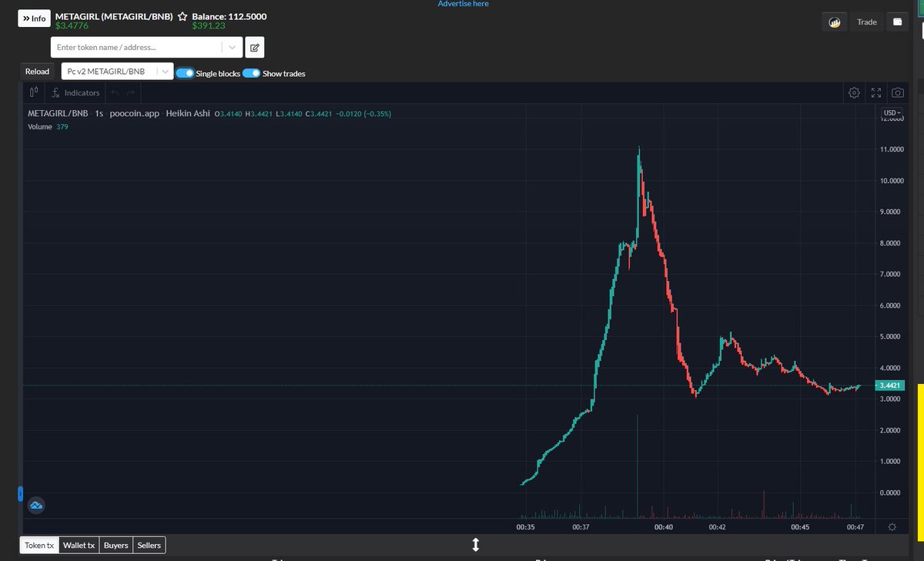Open the USD currency dropdown
924x561 pixels.
[892, 113]
